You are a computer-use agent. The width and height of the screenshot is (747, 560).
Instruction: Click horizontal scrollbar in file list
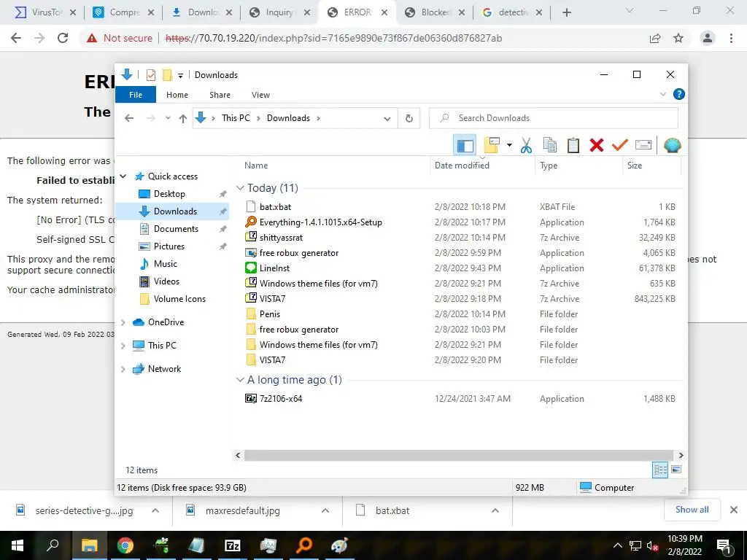click(458, 455)
